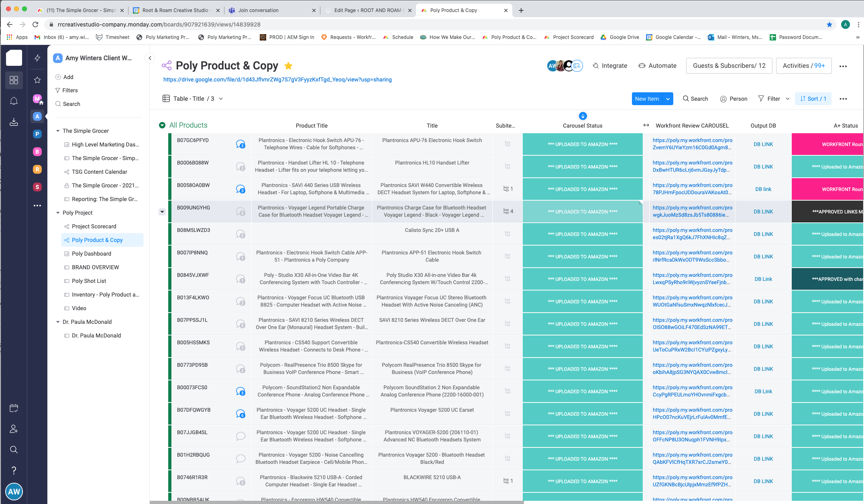
Task: Open the Integrate button
Action: pyautogui.click(x=610, y=66)
